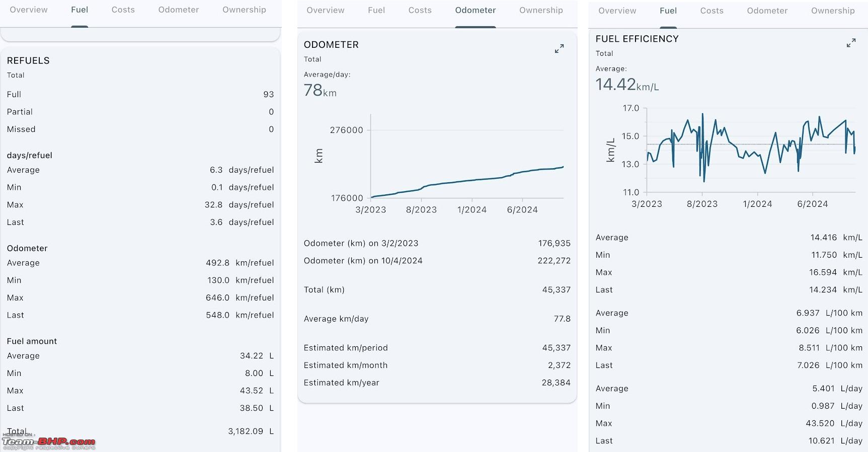This screenshot has height=452, width=868.
Task: Click the 43.52 L max fuel amount
Action: [257, 391]
